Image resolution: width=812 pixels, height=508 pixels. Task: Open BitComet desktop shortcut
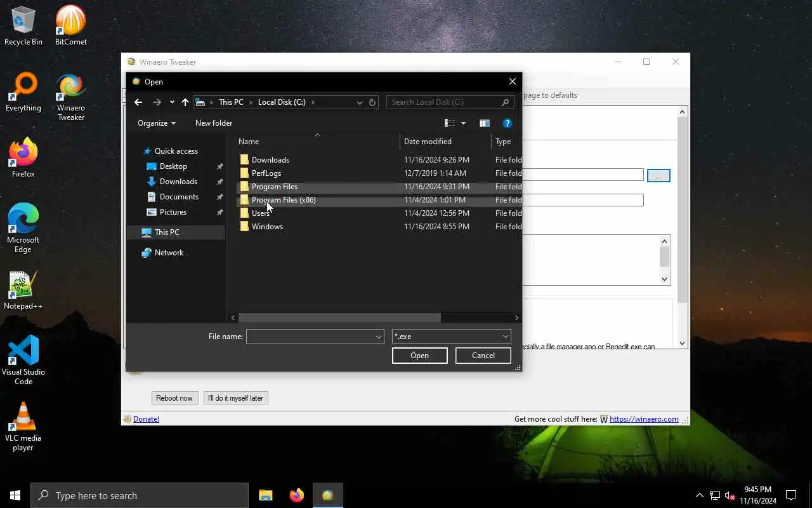coord(71,25)
